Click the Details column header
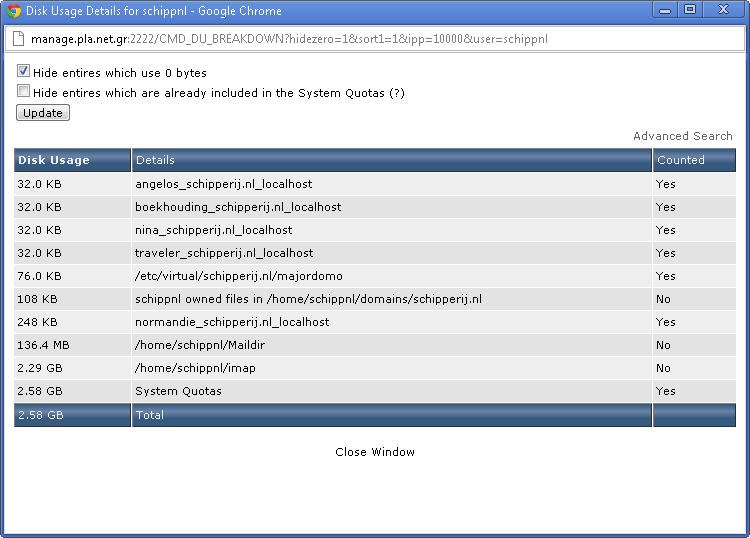The width and height of the screenshot is (750, 538). pos(156,160)
